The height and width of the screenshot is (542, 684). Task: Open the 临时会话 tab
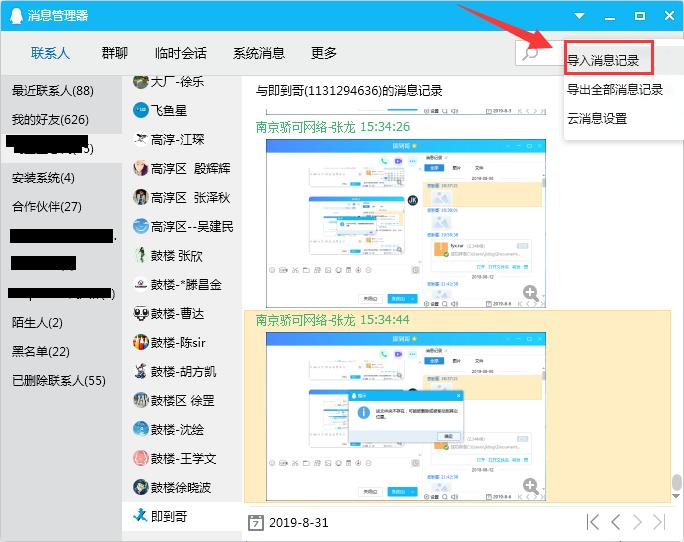pos(181,53)
